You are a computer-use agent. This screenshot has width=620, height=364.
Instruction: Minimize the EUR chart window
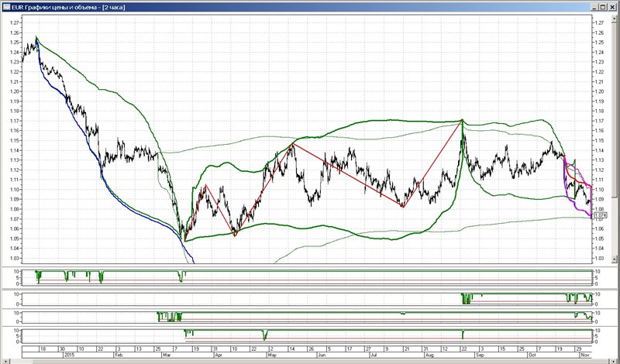pyautogui.click(x=595, y=7)
